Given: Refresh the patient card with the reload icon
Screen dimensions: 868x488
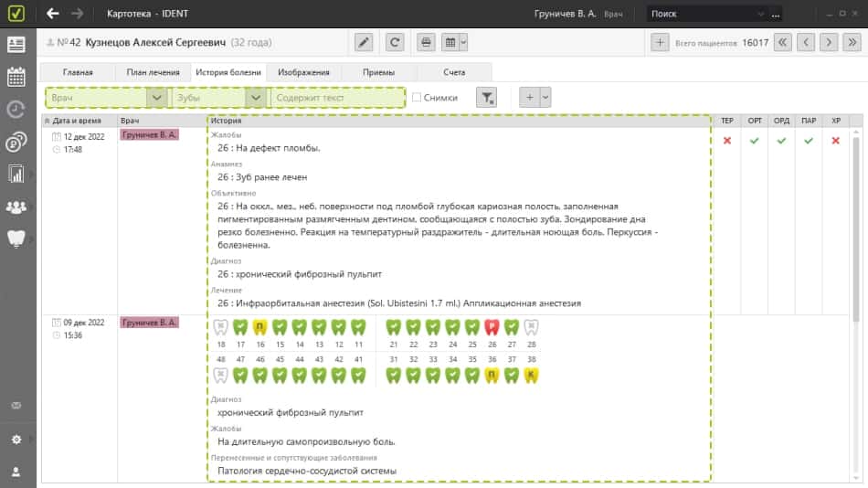Looking at the screenshot, I should click(x=395, y=42).
